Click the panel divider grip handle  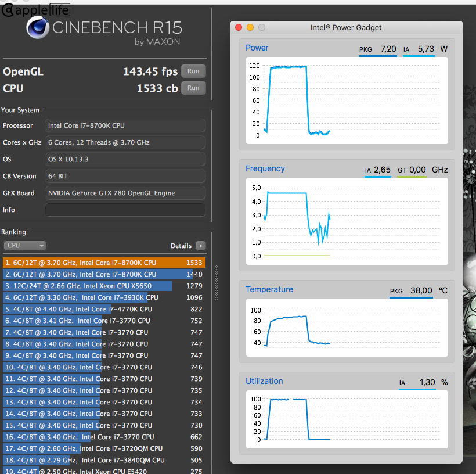[217, 282]
